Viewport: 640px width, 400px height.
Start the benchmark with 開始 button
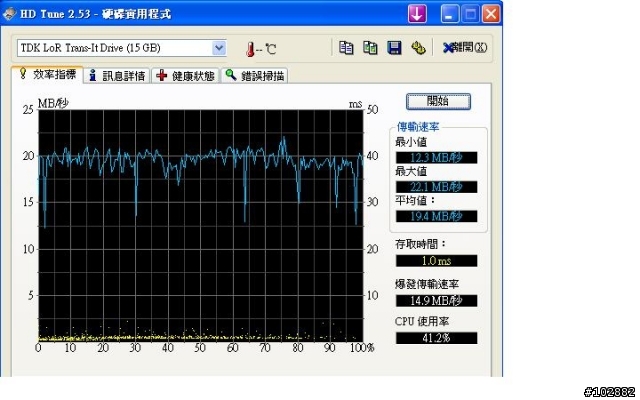(x=438, y=101)
